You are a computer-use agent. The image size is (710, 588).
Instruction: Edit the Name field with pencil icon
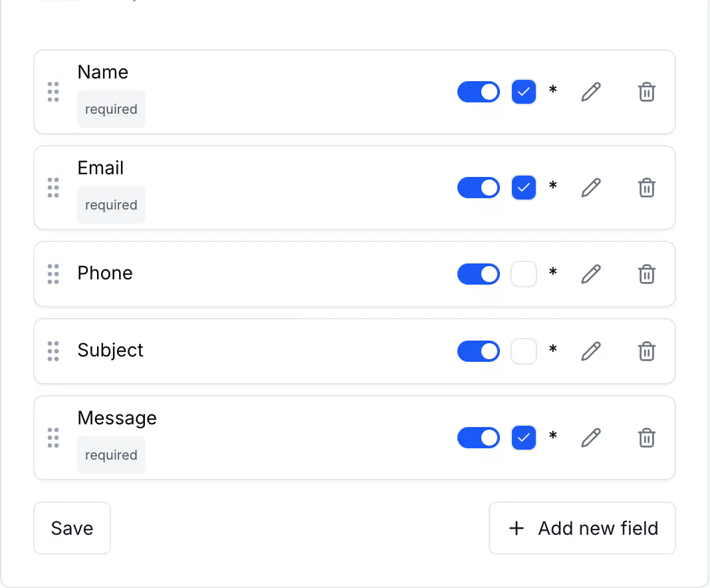(x=591, y=92)
